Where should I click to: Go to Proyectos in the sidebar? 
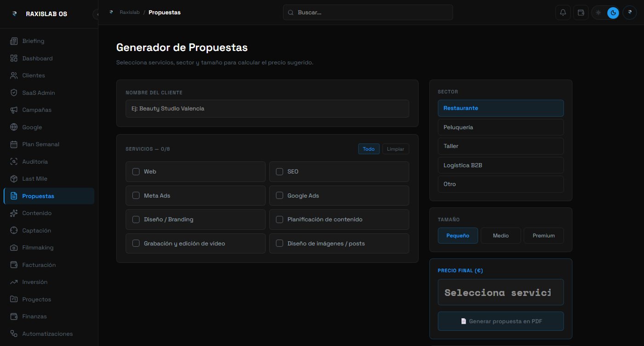(49, 300)
